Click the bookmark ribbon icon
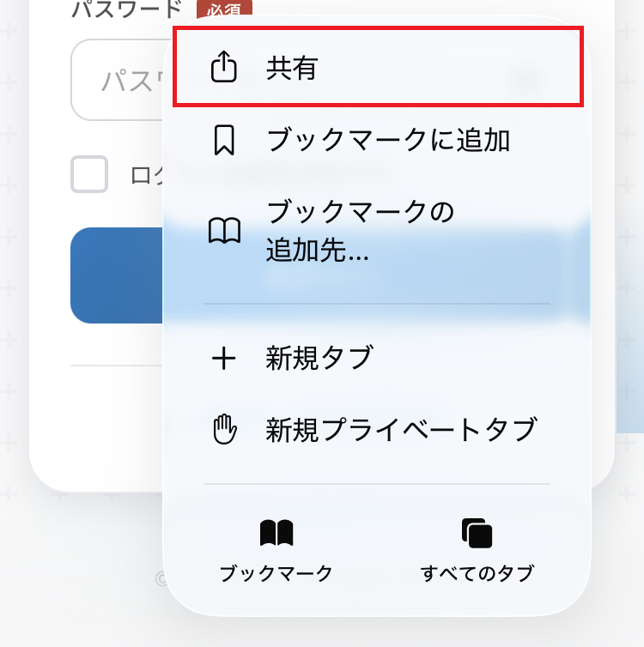644x647 pixels. 224,140
